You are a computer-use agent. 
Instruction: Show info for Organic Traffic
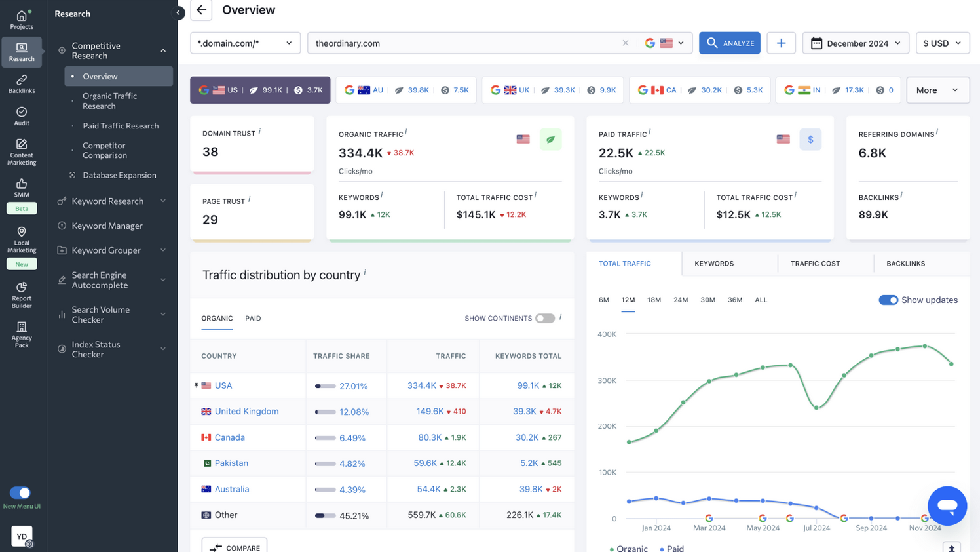(406, 132)
